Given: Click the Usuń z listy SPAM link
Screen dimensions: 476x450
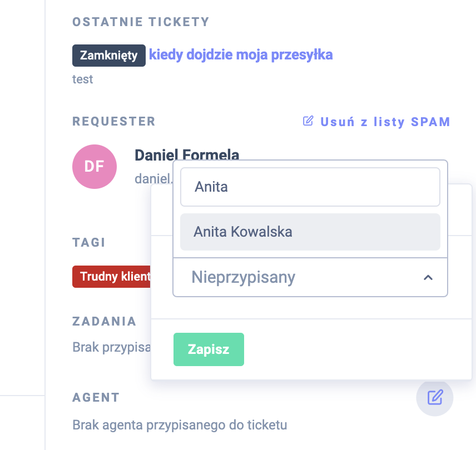Looking at the screenshot, I should pyautogui.click(x=385, y=122).
